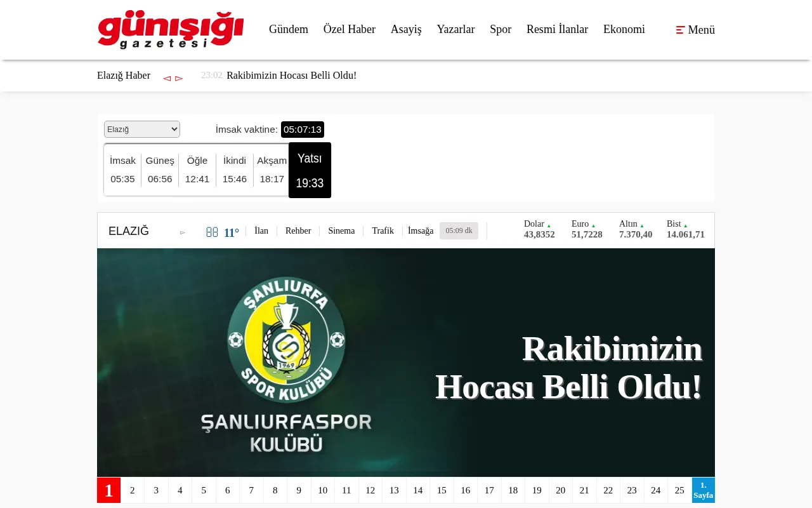Click the weather icon next to ELAZIĞ
Viewport: 812px width, 508px height.
(212, 231)
